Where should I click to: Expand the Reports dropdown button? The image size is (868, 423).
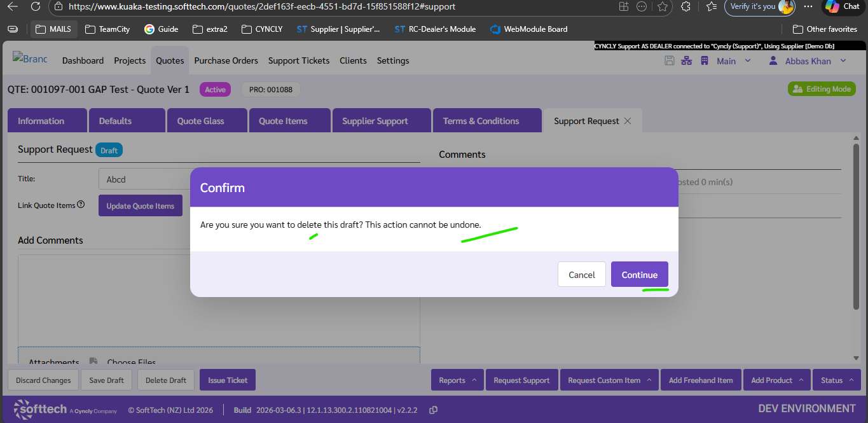coord(457,380)
